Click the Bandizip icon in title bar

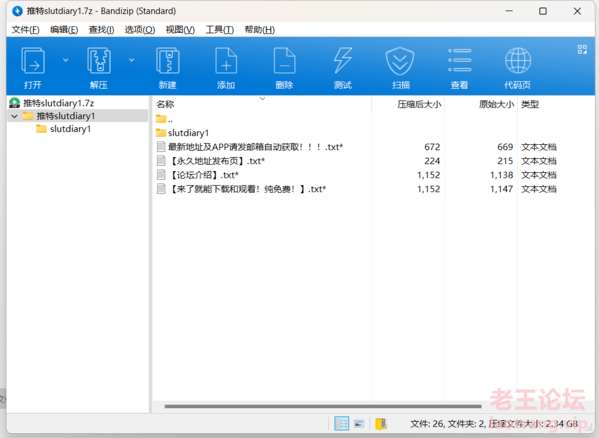(17, 11)
